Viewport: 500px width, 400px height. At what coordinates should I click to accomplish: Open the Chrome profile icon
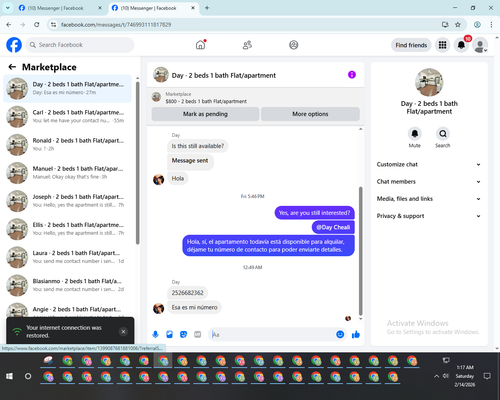pos(477,25)
